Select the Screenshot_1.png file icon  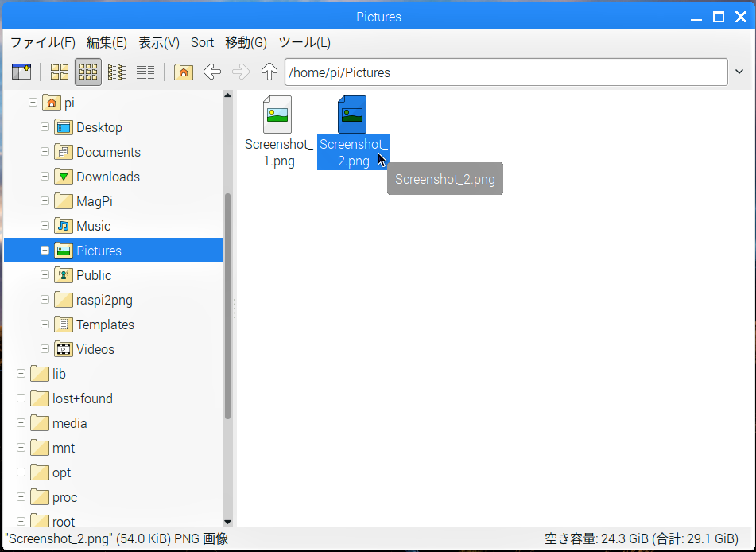tap(277, 115)
